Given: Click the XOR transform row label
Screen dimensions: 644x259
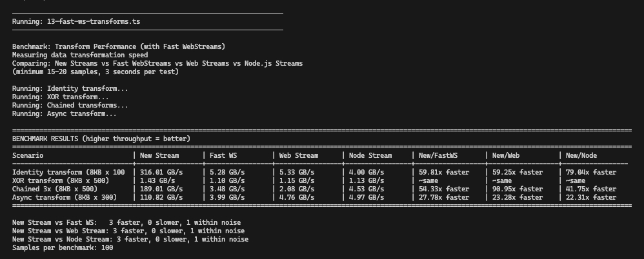Looking at the screenshot, I should 68,181.
